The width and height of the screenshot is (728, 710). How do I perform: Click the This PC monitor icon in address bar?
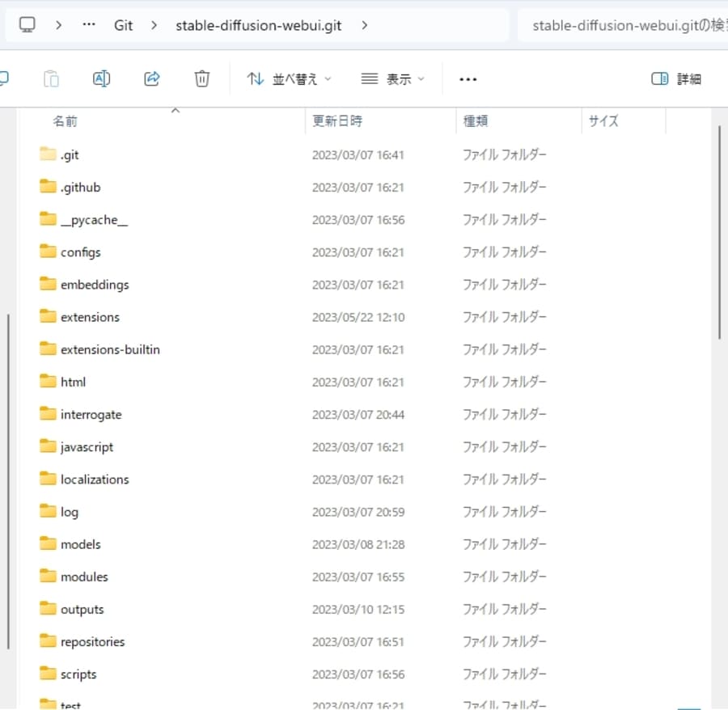27,24
